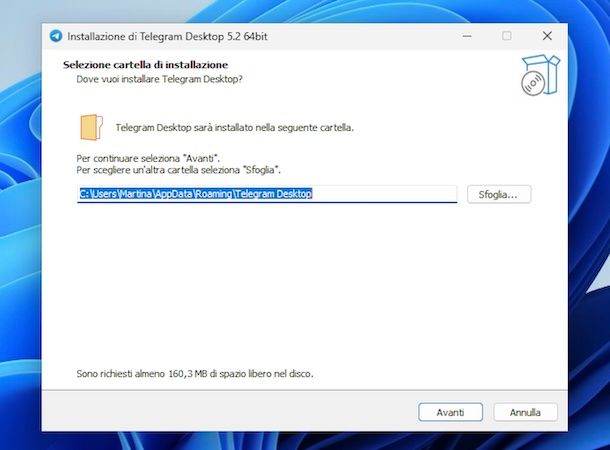Screen dimensions: 610x450
Task: Click the yellow folder icon
Action: [x=91, y=127]
